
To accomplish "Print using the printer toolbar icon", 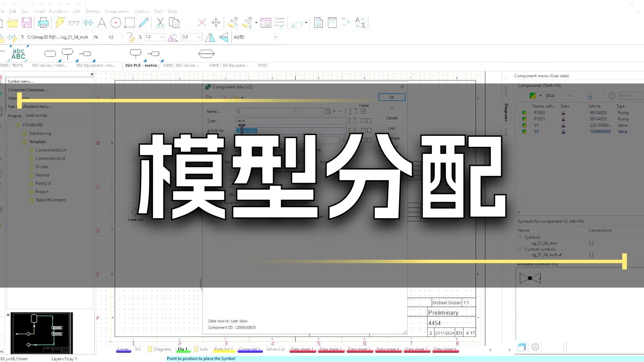I will click(43, 23).
